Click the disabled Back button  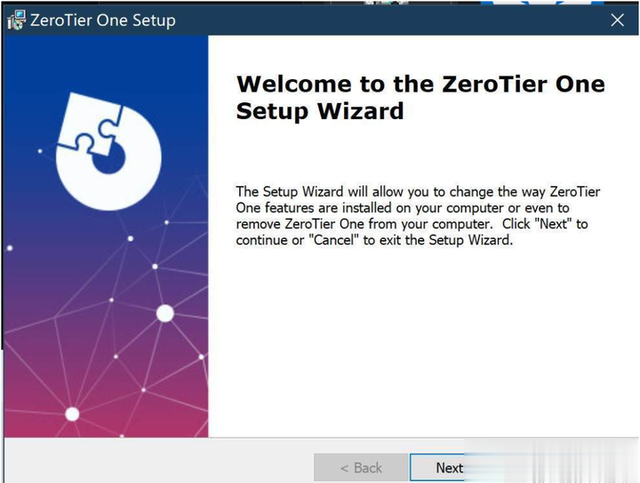point(361,467)
